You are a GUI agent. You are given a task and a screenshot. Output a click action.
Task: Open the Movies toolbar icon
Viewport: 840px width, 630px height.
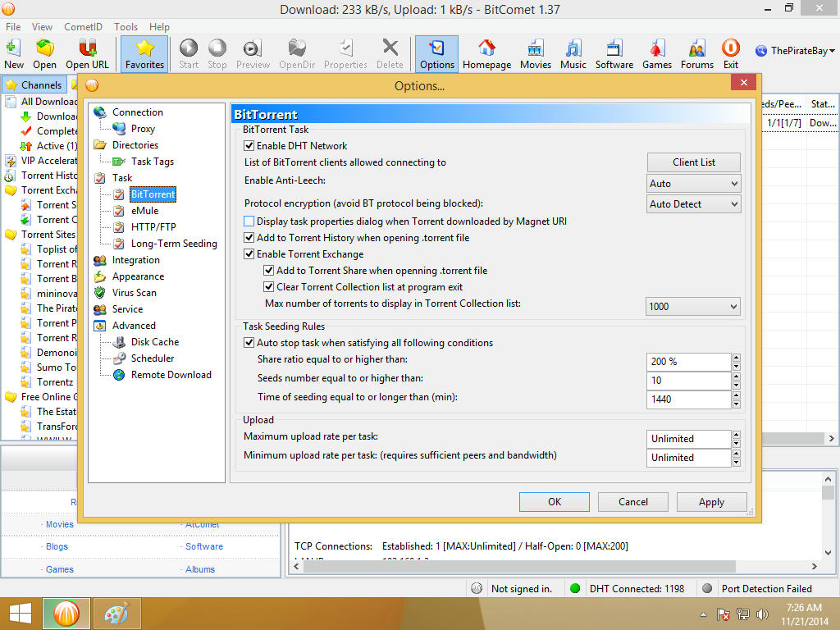coord(535,54)
